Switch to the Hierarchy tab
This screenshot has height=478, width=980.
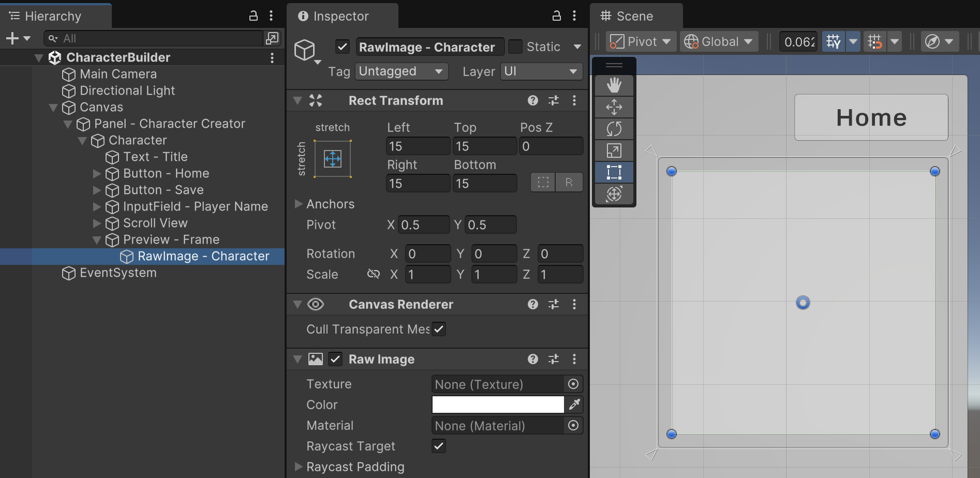(x=53, y=16)
